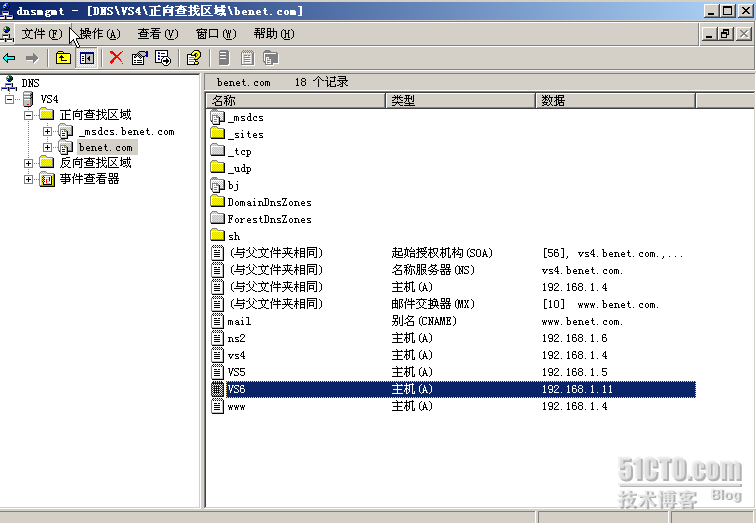Select the DNS root tree item
The width and height of the screenshot is (756, 523).
tap(30, 83)
